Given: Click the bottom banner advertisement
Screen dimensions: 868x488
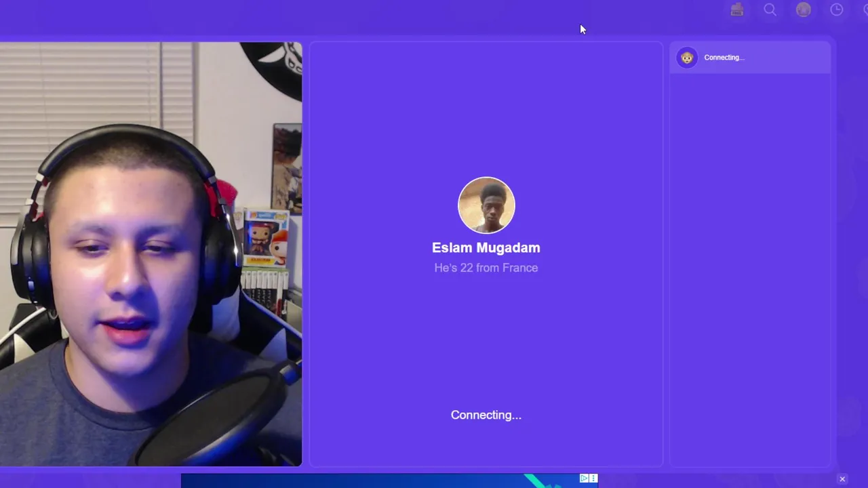Looking at the screenshot, I should [x=389, y=481].
